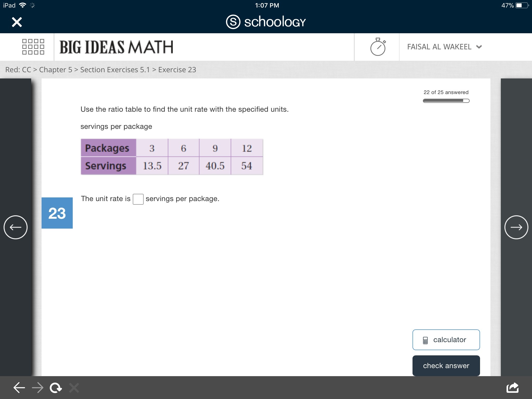Expand the FAISAL AL WAKEEL user dropdown

pyautogui.click(x=444, y=47)
